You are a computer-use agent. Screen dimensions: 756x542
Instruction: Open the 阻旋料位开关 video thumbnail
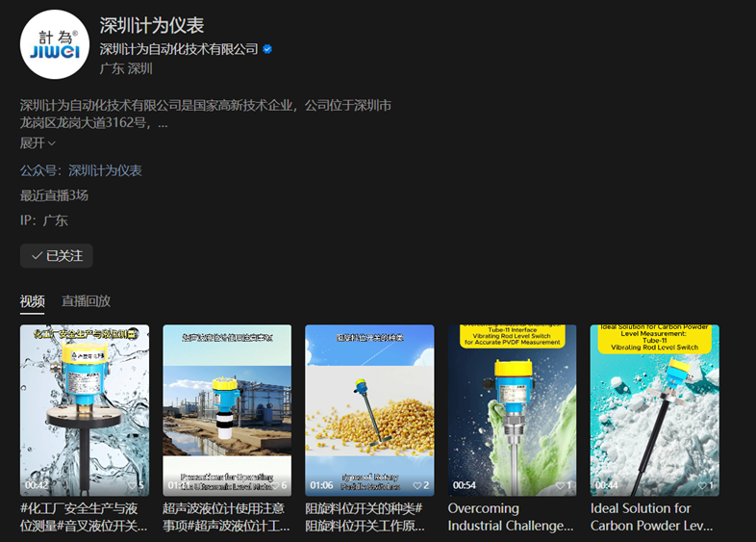click(369, 410)
